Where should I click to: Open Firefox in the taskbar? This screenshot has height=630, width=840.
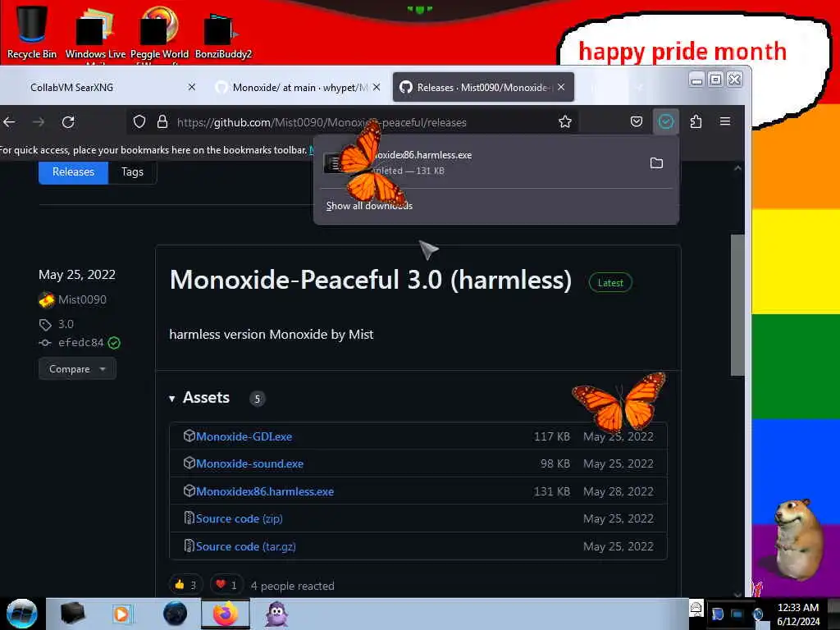(x=225, y=614)
